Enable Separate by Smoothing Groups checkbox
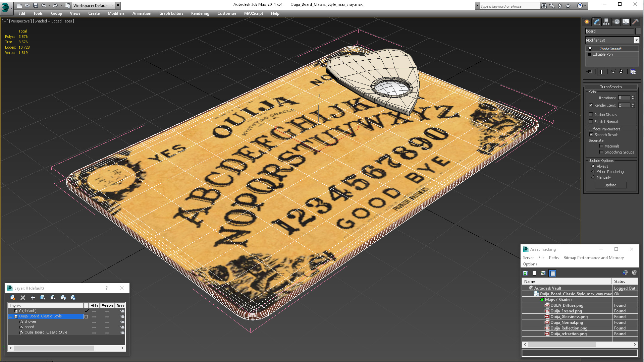The height and width of the screenshot is (362, 644). 601,152
